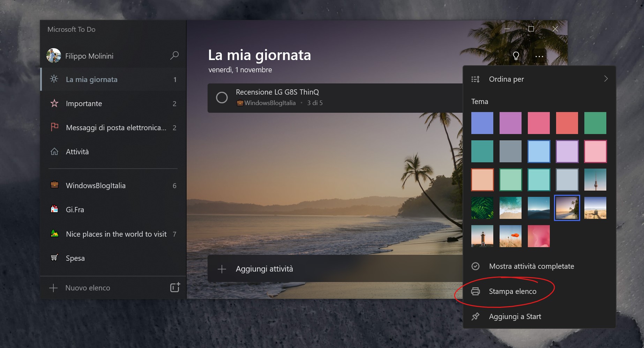Select Stampa elenco from the menu
The image size is (644, 348).
(539, 291)
